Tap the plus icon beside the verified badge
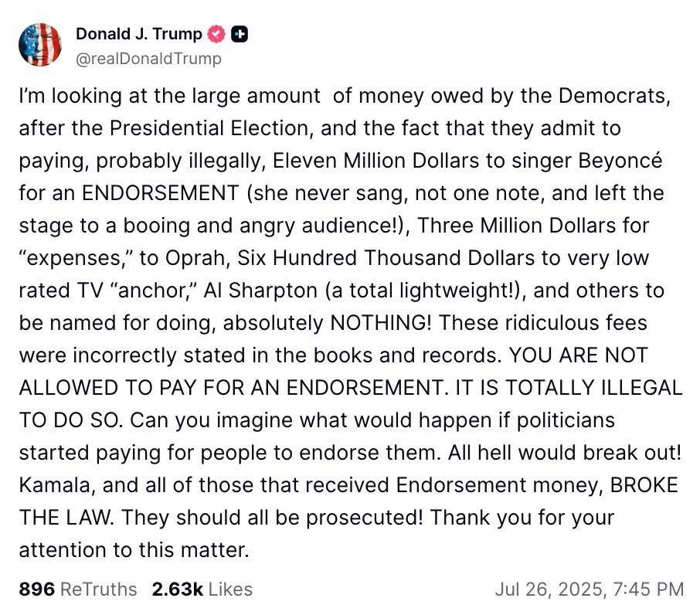The width and height of the screenshot is (700, 615). (x=238, y=33)
